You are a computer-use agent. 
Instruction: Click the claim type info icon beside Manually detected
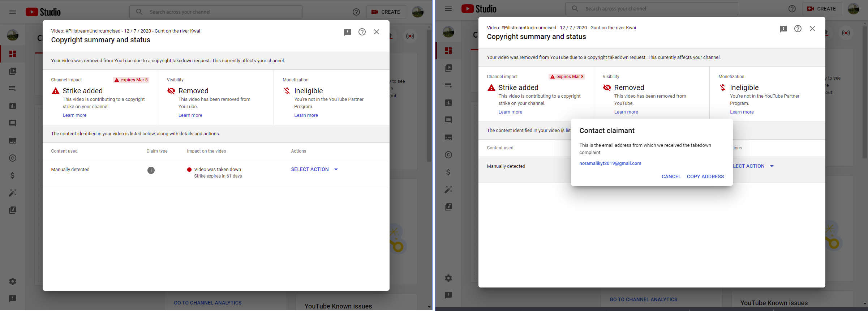pyautogui.click(x=151, y=170)
